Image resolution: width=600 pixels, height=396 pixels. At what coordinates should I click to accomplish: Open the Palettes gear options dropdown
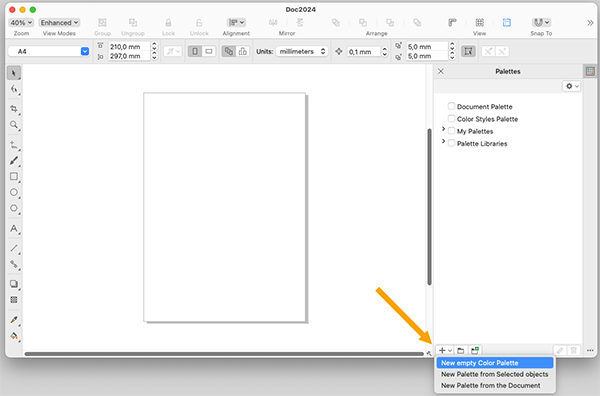coord(572,86)
